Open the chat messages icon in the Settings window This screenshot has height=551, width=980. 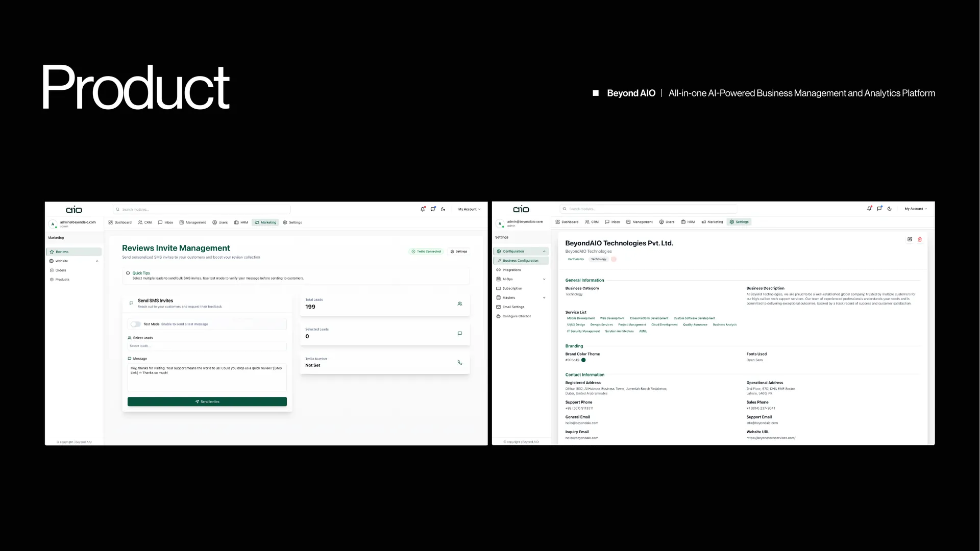coord(879,209)
